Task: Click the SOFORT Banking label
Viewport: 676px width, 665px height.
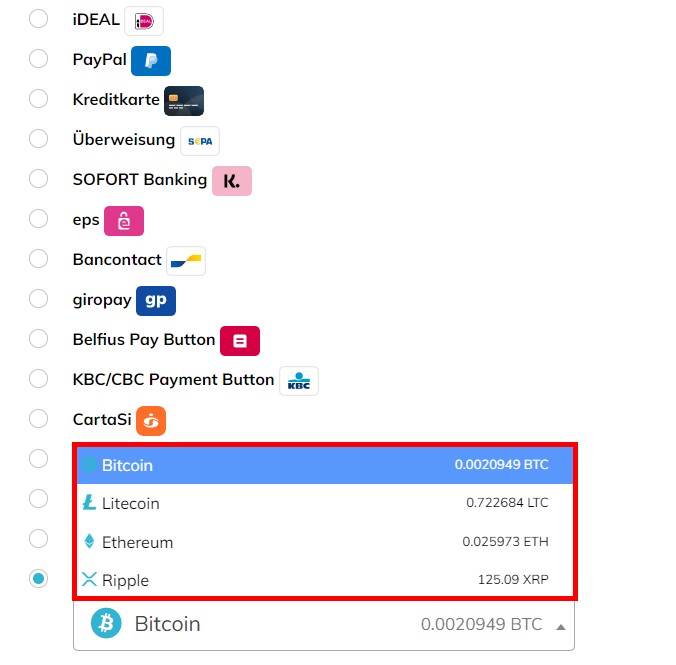Action: [140, 180]
